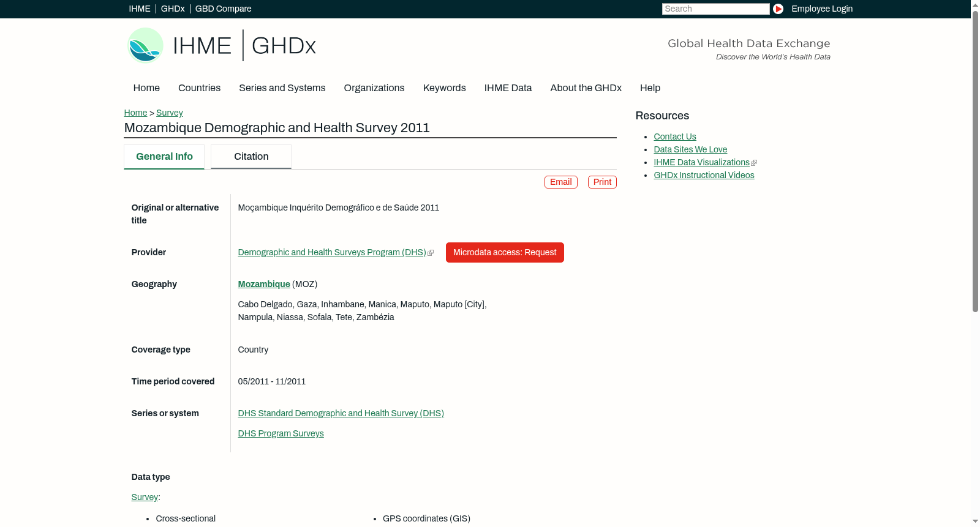
Task: Click the 'GPS coordinates (GIS)' list item
Action: (426, 518)
